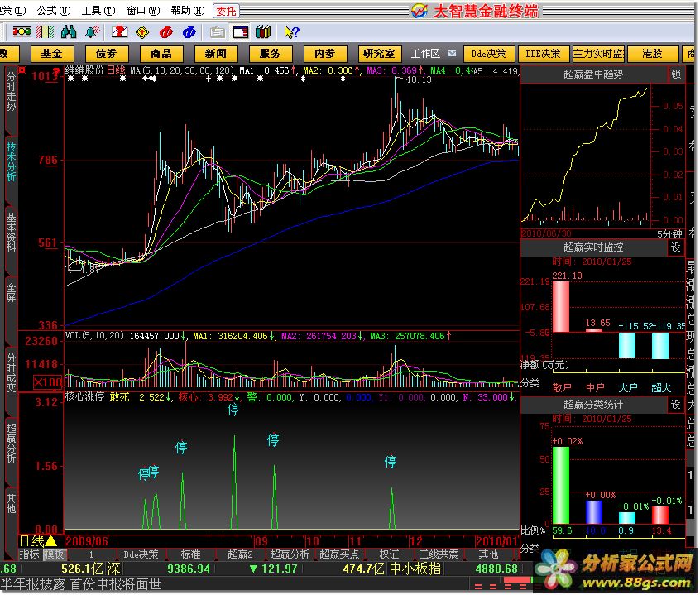
Task: Click the 服务 yellow button
Action: tap(270, 54)
